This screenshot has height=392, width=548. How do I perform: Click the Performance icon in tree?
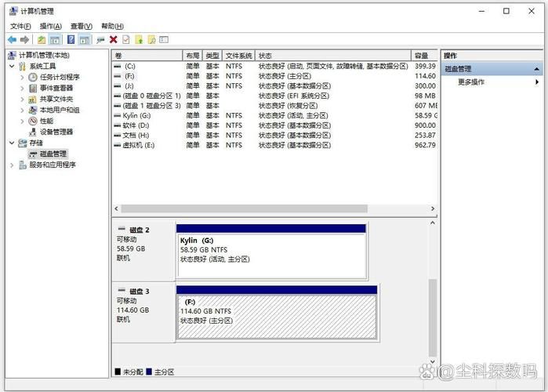[x=33, y=121]
